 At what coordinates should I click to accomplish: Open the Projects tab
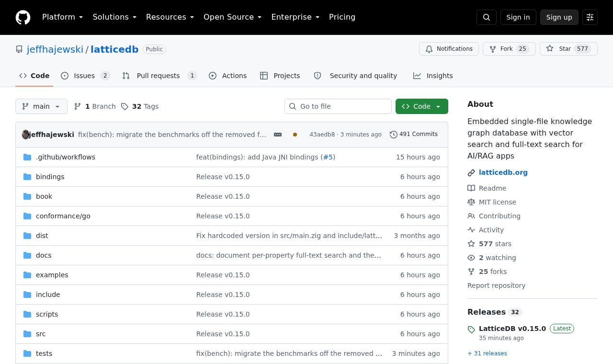tap(280, 76)
